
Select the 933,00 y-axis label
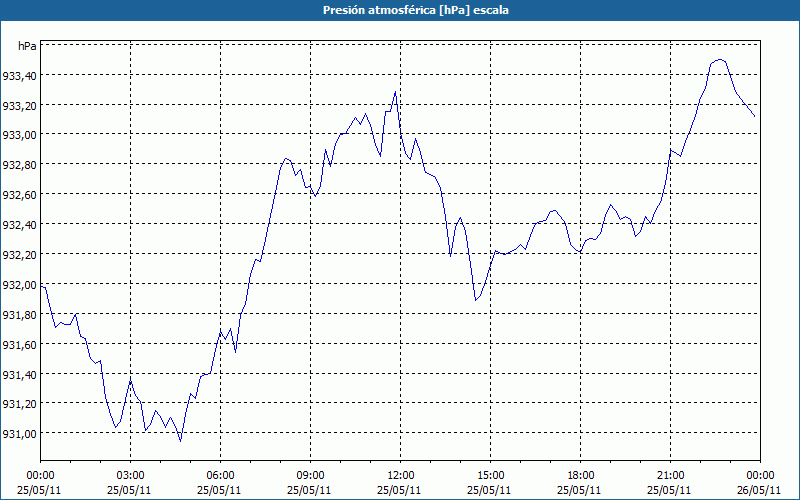[19, 136]
